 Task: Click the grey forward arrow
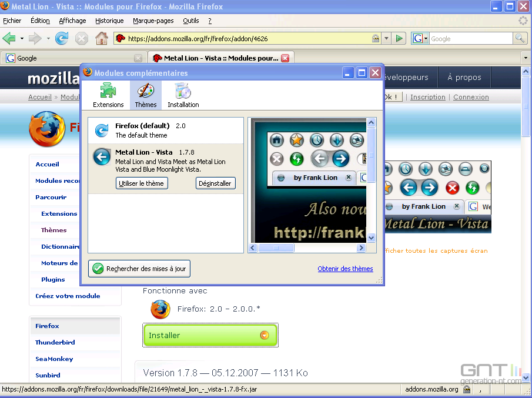click(x=35, y=38)
